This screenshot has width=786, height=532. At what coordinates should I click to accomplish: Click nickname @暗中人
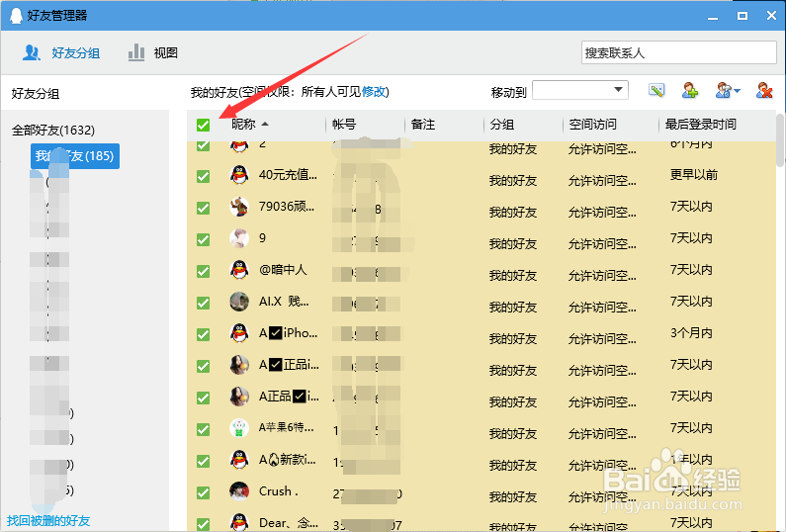(x=282, y=270)
